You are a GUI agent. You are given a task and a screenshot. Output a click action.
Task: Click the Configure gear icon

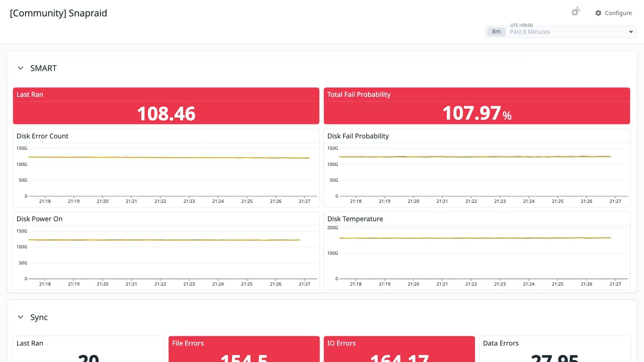tap(598, 13)
